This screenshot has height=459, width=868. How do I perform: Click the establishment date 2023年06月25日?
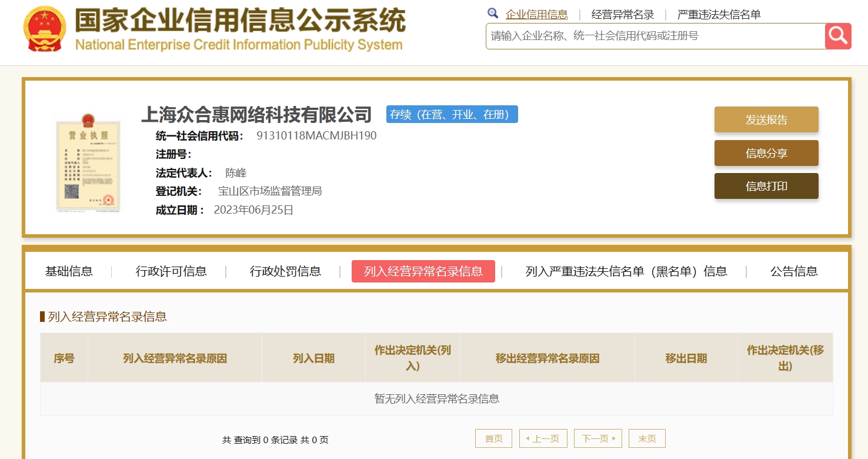click(x=253, y=209)
